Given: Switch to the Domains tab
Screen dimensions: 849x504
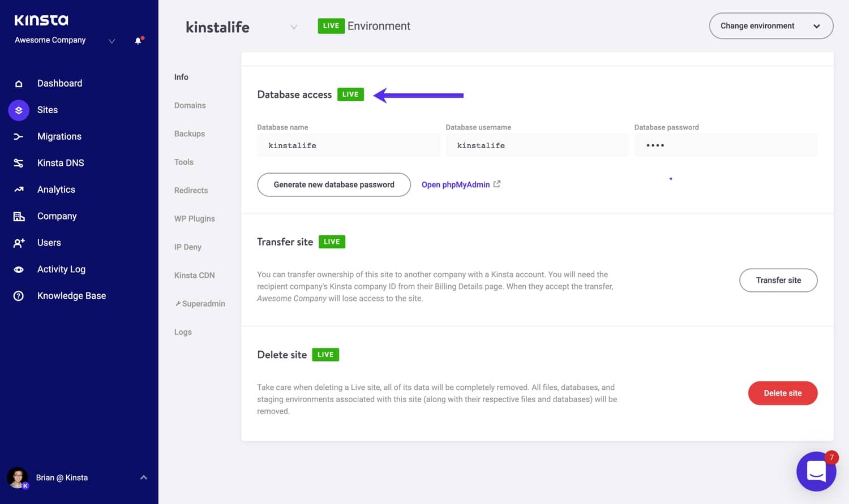Looking at the screenshot, I should pyautogui.click(x=190, y=105).
